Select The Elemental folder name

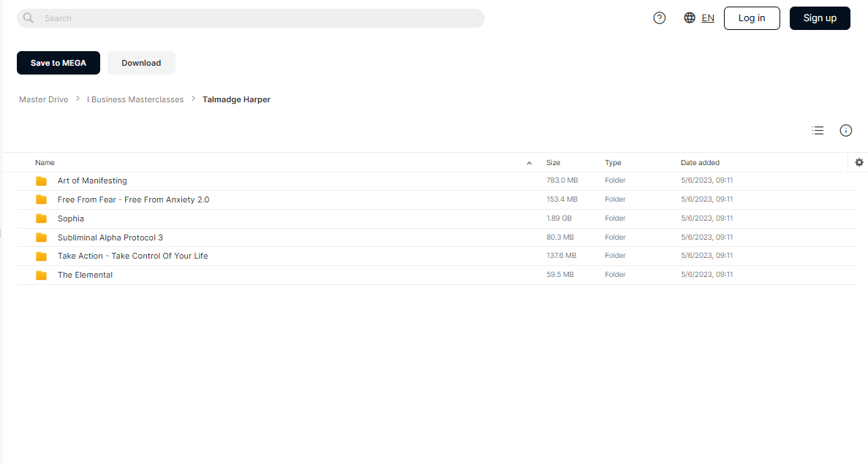click(86, 275)
